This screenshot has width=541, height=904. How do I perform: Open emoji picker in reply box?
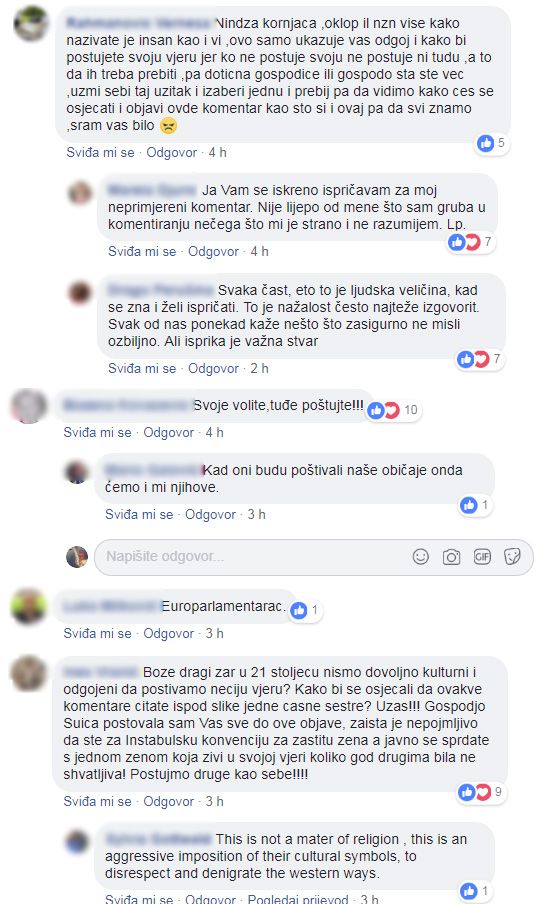[420, 556]
